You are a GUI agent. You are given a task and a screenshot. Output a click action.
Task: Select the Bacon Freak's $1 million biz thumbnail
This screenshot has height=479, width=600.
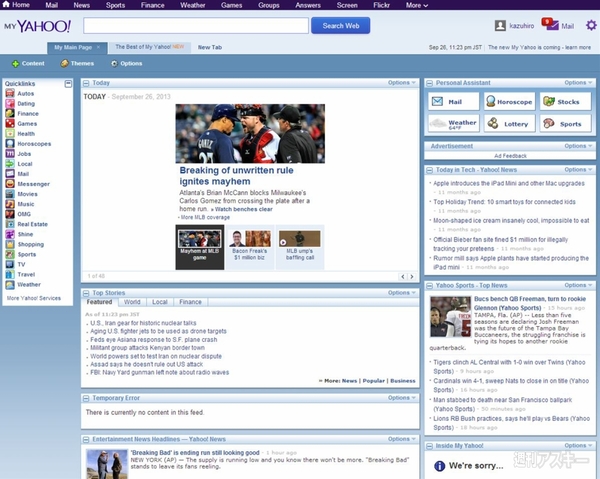point(250,247)
